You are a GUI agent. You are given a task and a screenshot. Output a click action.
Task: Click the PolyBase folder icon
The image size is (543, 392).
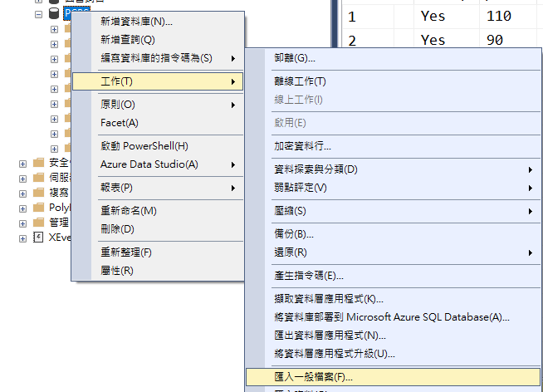38,207
